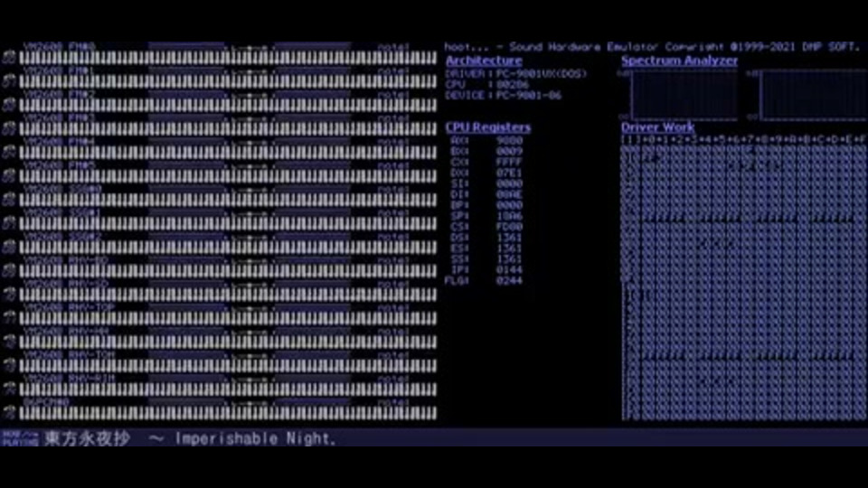The height and width of the screenshot is (488, 868).
Task: Open the Architecture section heading
Action: 484,61
